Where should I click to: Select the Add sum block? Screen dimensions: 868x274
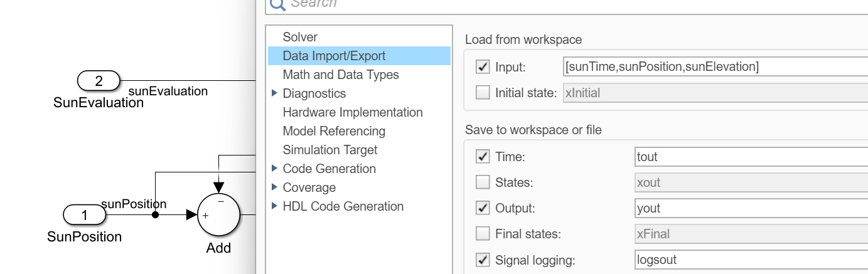pyautogui.click(x=218, y=215)
